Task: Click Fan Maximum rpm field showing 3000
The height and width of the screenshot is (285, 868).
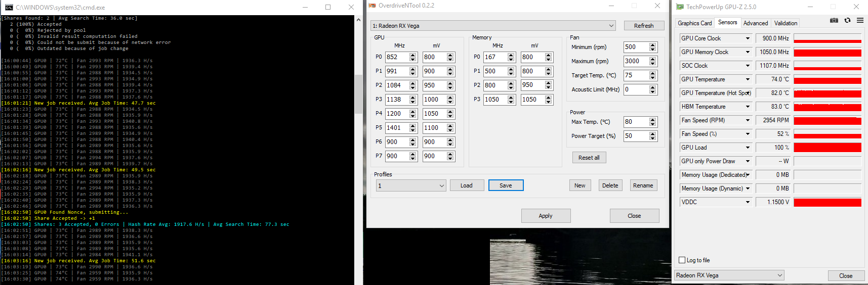Action: (x=636, y=61)
